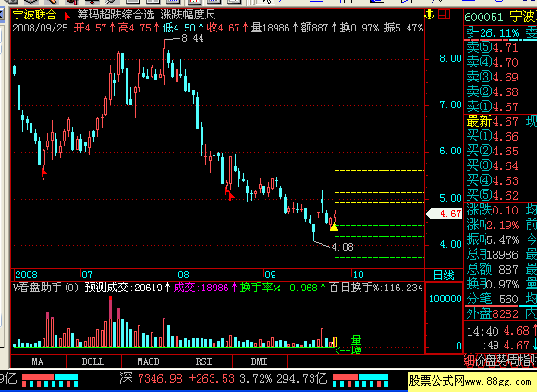Click the close price 收4.67
The width and height of the screenshot is (537, 392).
coord(223,28)
